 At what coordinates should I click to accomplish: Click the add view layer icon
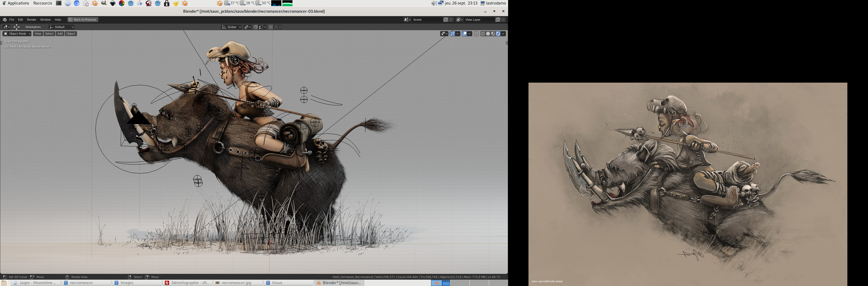(498, 20)
